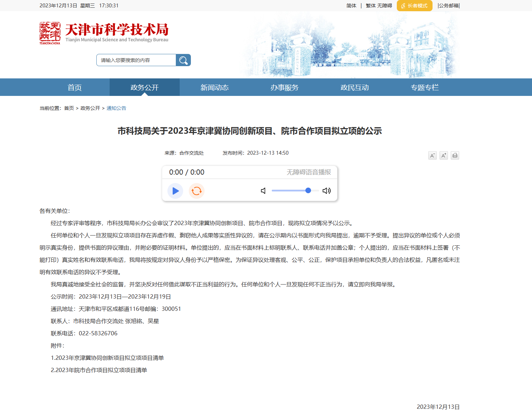532x413 pixels.
Task: Click the volume slider track
Action: [x=295, y=191]
